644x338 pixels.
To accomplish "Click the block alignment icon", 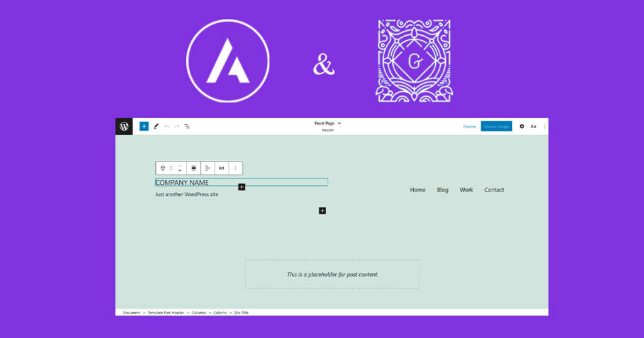I will pos(194,168).
